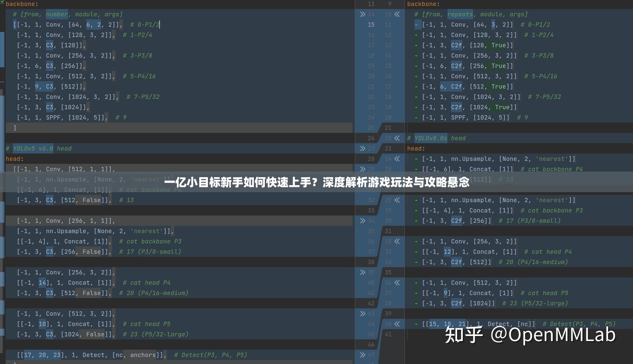Click left line '[-1, 9, C3, [512]],'
Viewport: 633px width, 364px height.
(x=51, y=87)
